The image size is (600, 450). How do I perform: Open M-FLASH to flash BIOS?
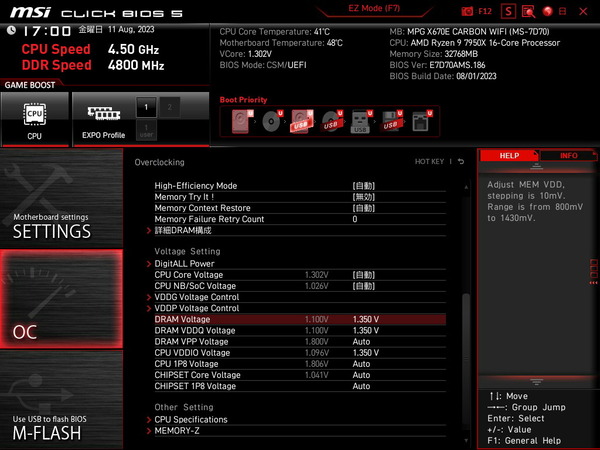click(61, 399)
